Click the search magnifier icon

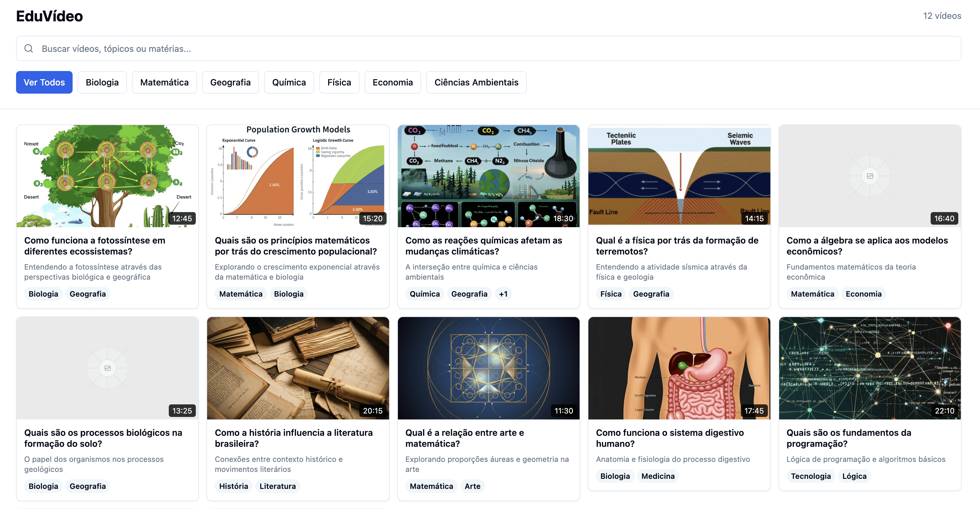29,48
